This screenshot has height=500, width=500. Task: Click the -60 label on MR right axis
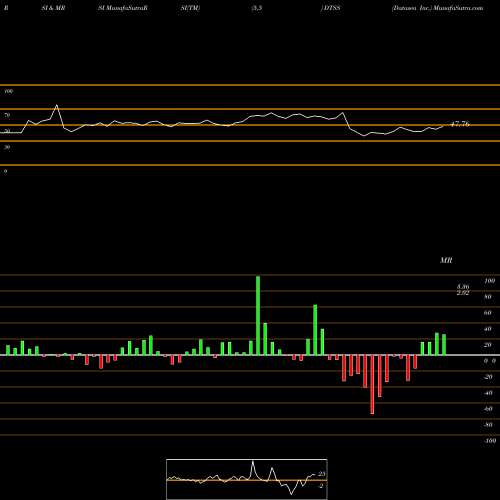(488, 409)
